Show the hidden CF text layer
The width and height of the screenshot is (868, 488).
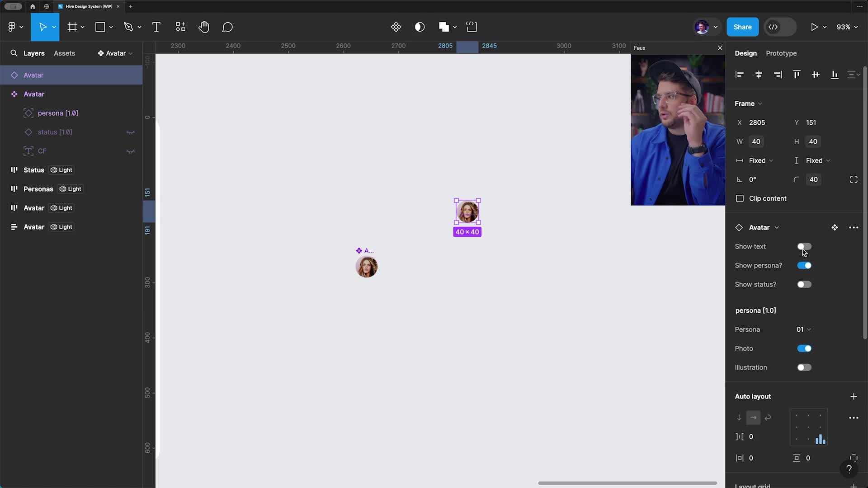[x=131, y=151]
